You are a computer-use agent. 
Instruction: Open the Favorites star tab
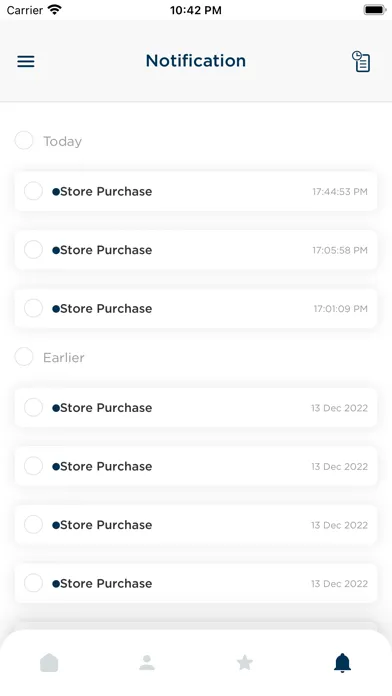pos(245,663)
